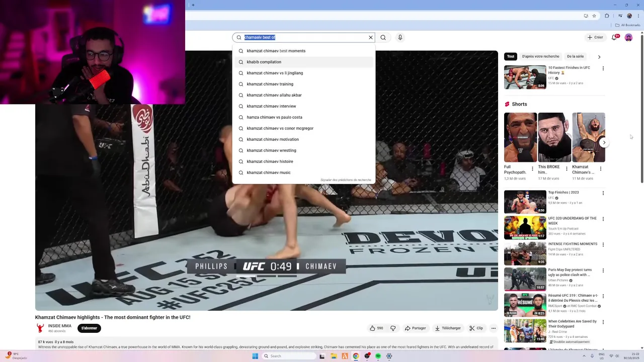Open YouTube notifications bell

[x=614, y=37]
